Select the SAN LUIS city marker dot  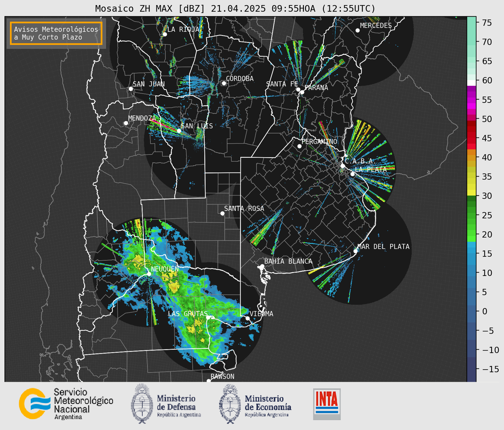(x=179, y=131)
